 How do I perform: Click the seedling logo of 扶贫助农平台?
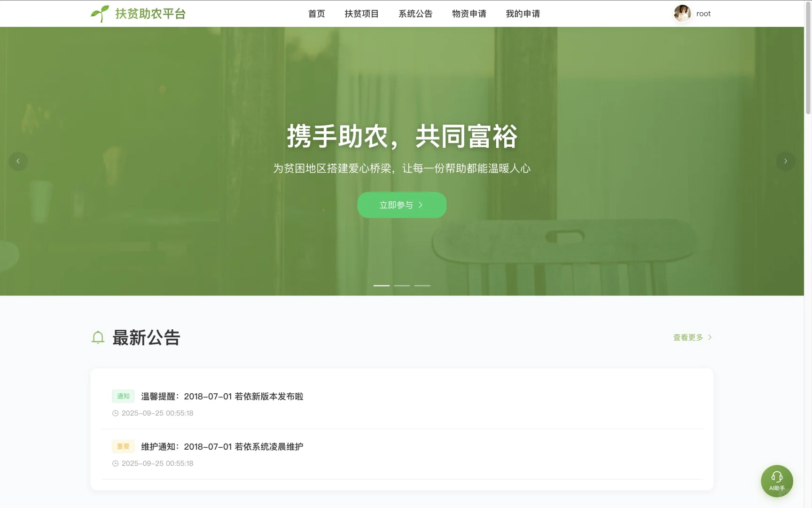tap(100, 13)
